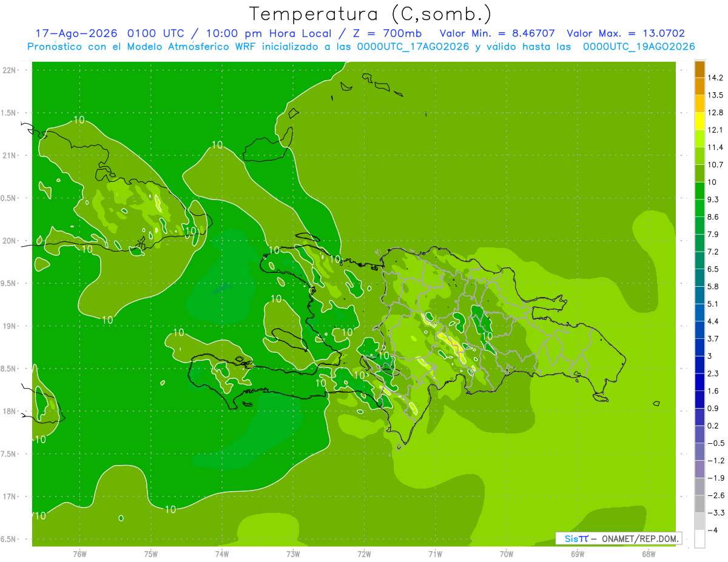Click the '74W' longitude label
This screenshot has width=728, height=562.
coord(222,554)
